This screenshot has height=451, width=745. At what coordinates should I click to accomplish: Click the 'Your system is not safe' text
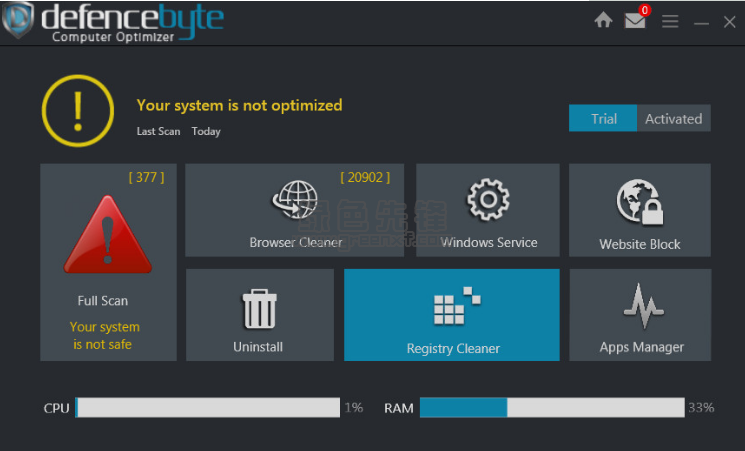coord(104,335)
